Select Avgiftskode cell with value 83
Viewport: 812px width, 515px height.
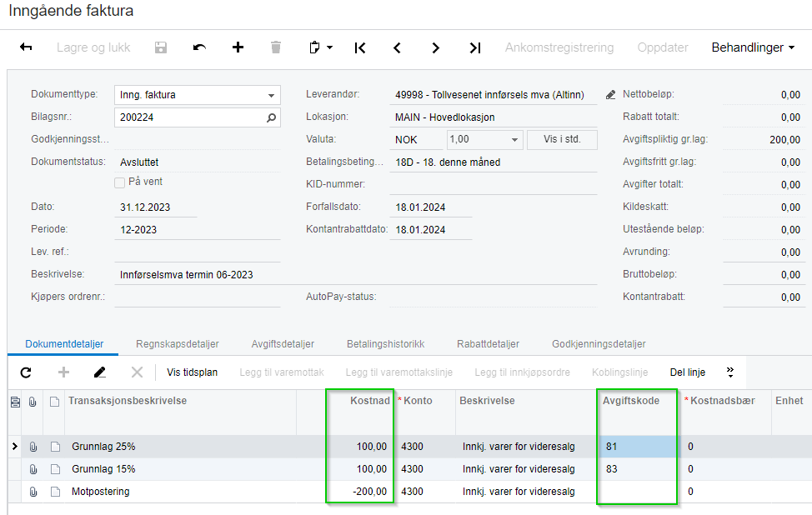(x=637, y=469)
